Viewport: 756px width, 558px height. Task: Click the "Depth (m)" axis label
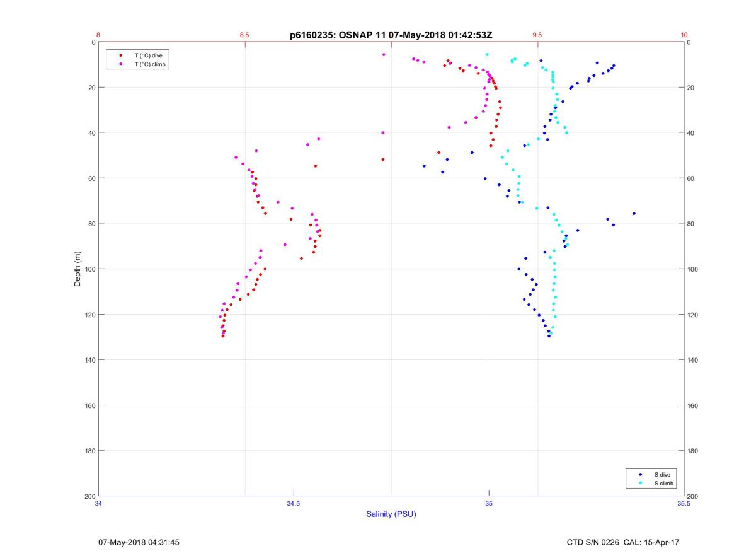point(77,269)
